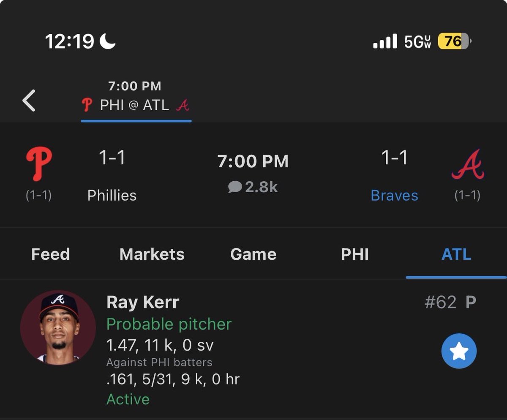Tap small Phillies icon in header

click(x=87, y=105)
